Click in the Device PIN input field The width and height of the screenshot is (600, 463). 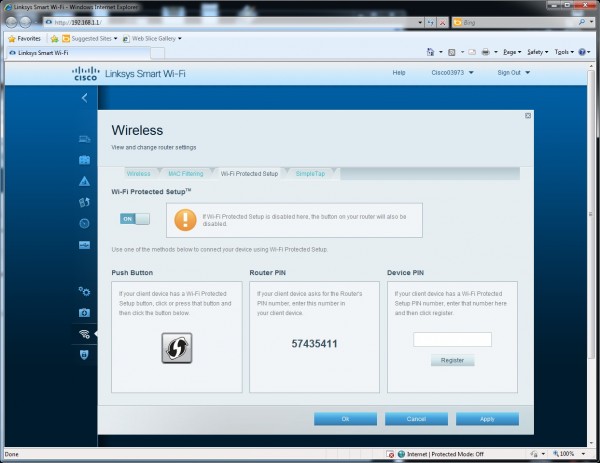pyautogui.click(x=452, y=339)
